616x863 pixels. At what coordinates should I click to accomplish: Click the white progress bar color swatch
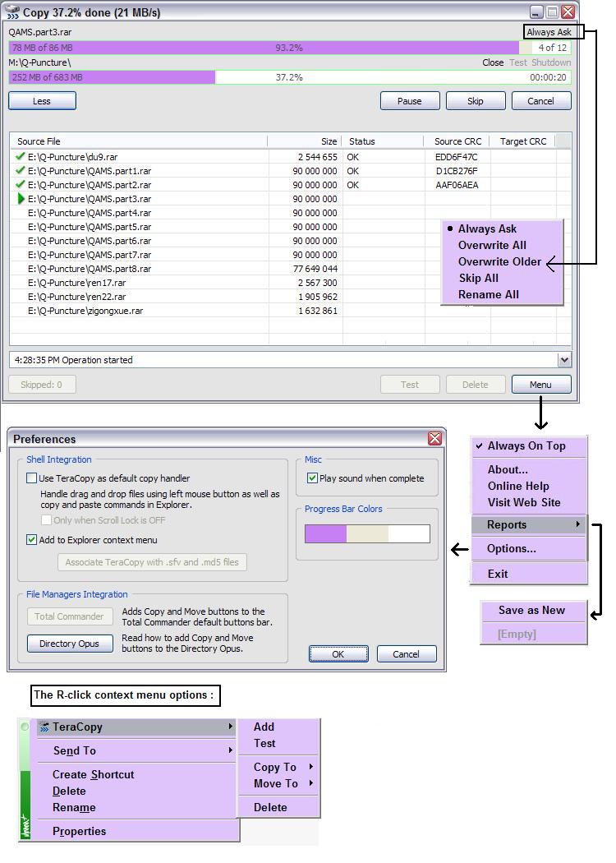409,533
